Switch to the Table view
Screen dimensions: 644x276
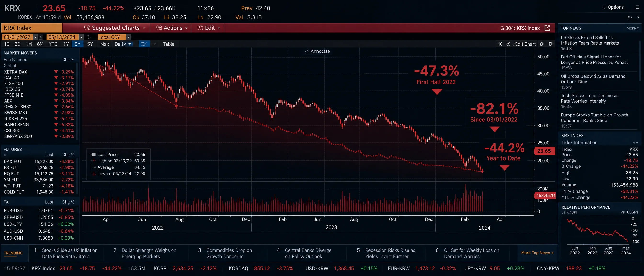point(168,44)
